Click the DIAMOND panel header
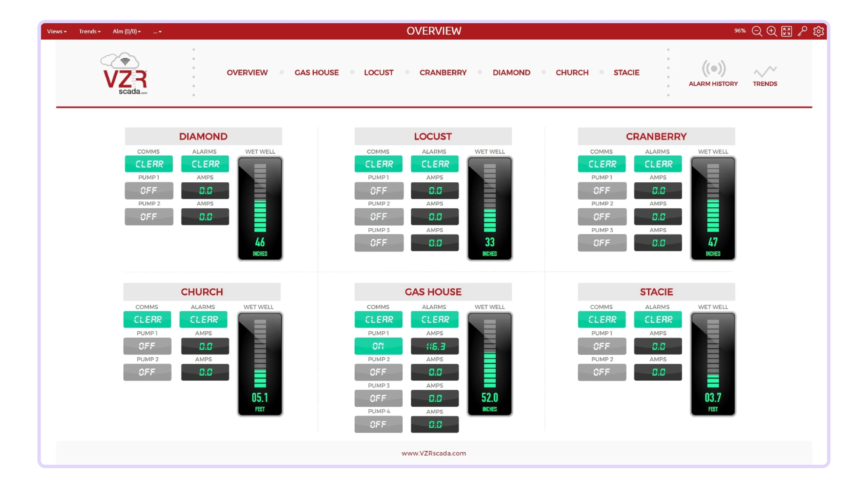Viewport: 868px width, 488px height. (203, 136)
